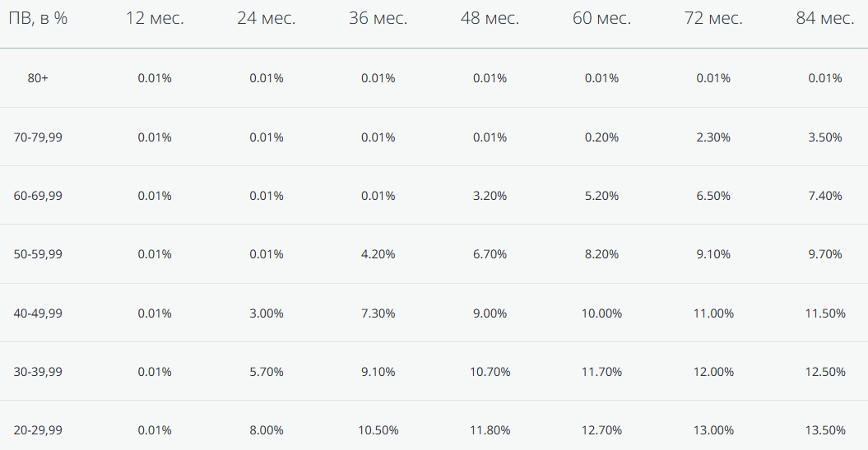The image size is (868, 450).
Task: Click the 5.70% cell under 24 мес.
Action: coord(267,372)
